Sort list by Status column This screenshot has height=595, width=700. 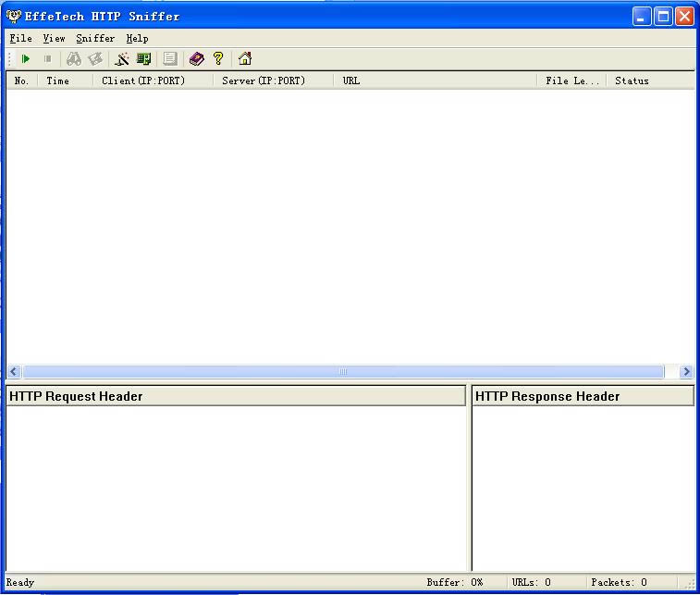[651, 81]
